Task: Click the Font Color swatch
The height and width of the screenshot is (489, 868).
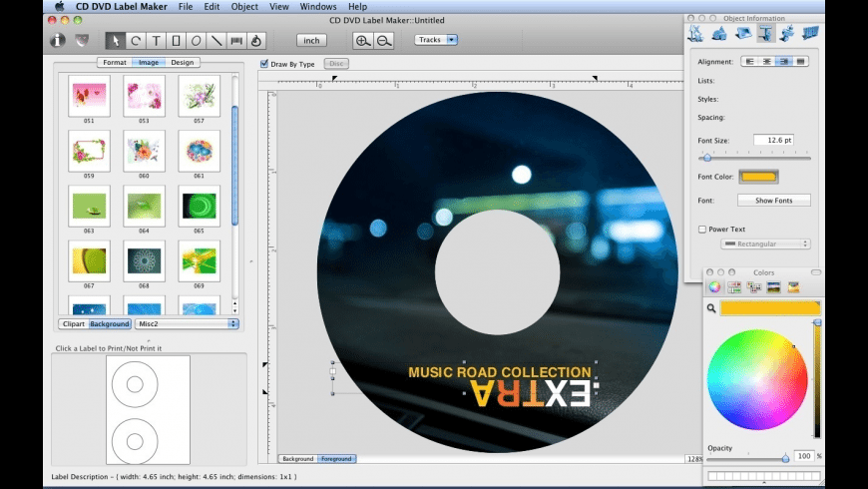Action: point(758,177)
